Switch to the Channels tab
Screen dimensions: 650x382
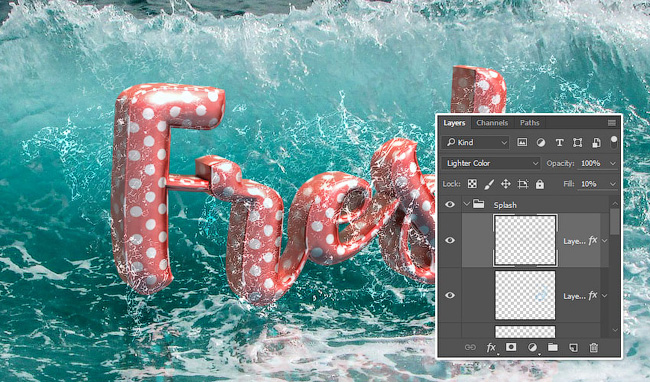[492, 123]
